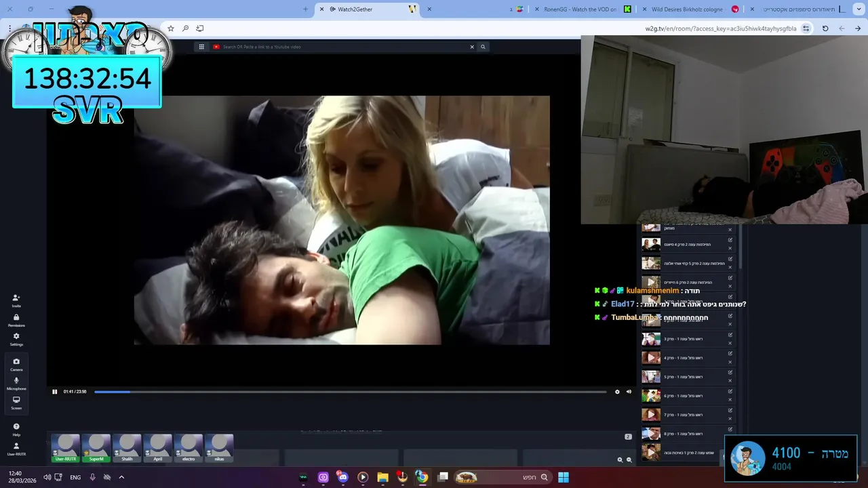The height and width of the screenshot is (488, 868).
Task: Open site settings icon in address bar
Action: pos(806,28)
